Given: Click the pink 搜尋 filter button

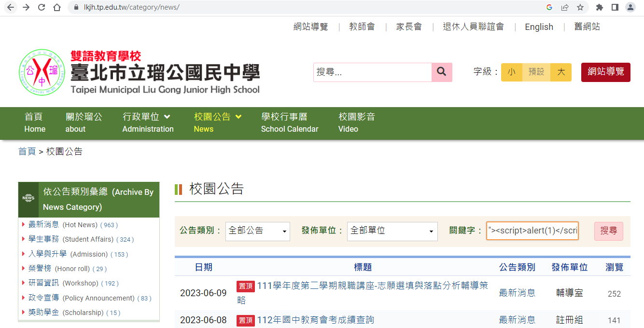Looking at the screenshot, I should click(609, 231).
